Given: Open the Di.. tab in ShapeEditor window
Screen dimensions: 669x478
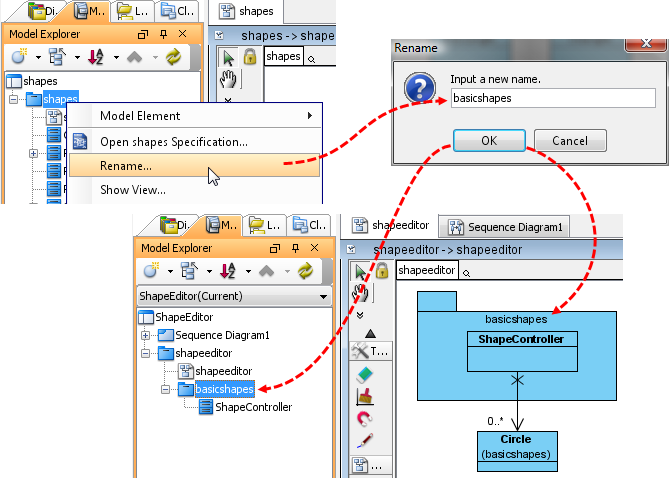Looking at the screenshot, I should coord(174,225).
